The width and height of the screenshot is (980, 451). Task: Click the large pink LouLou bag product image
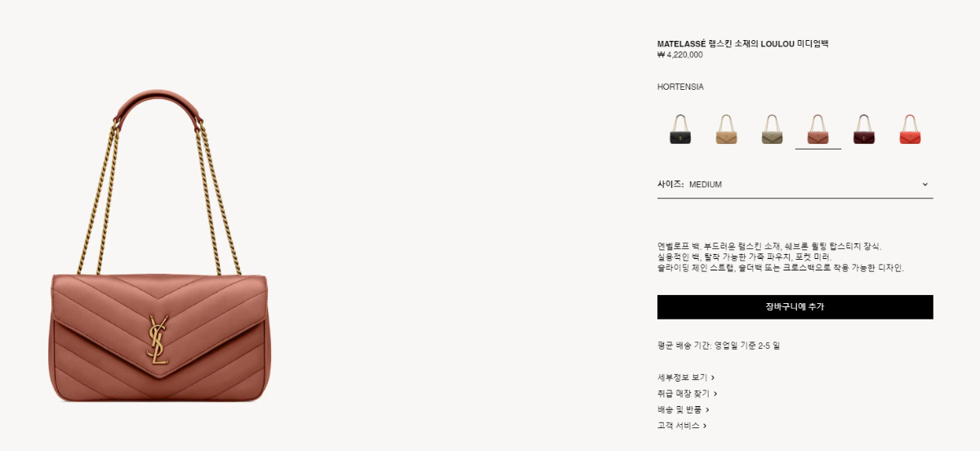[x=159, y=245]
